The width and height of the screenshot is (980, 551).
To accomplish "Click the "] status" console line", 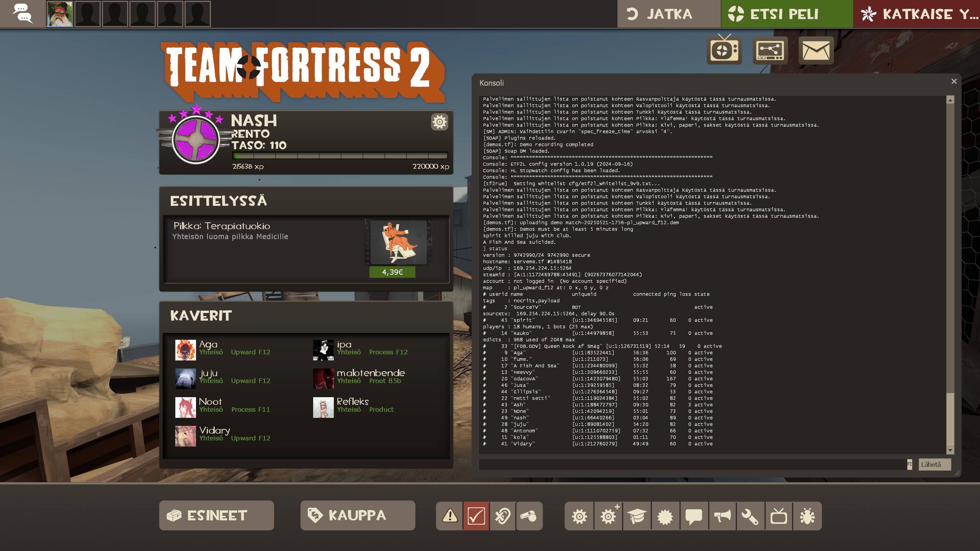I will pyautogui.click(x=495, y=249).
